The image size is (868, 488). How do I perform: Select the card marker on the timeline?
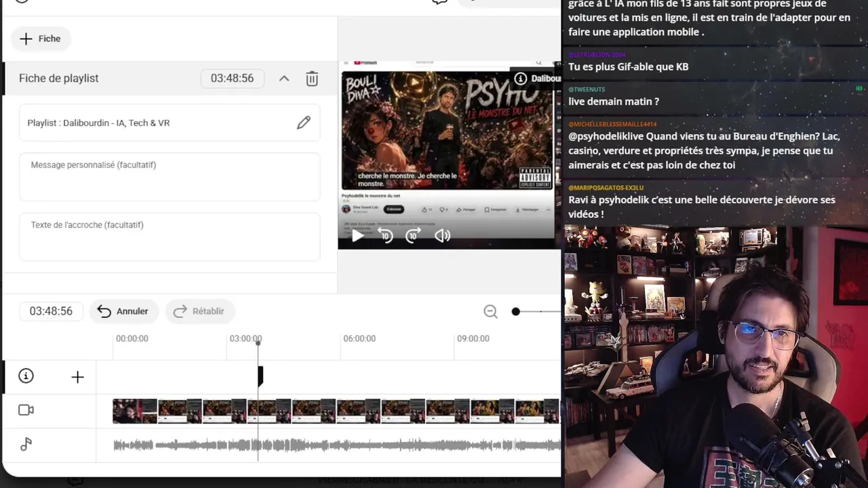pos(260,376)
